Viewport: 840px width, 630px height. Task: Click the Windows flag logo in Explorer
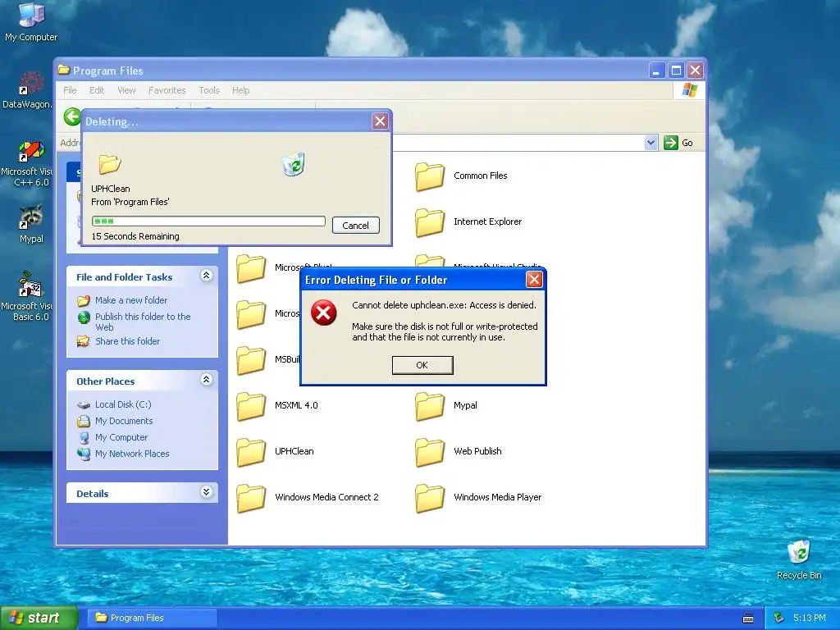[x=689, y=90]
